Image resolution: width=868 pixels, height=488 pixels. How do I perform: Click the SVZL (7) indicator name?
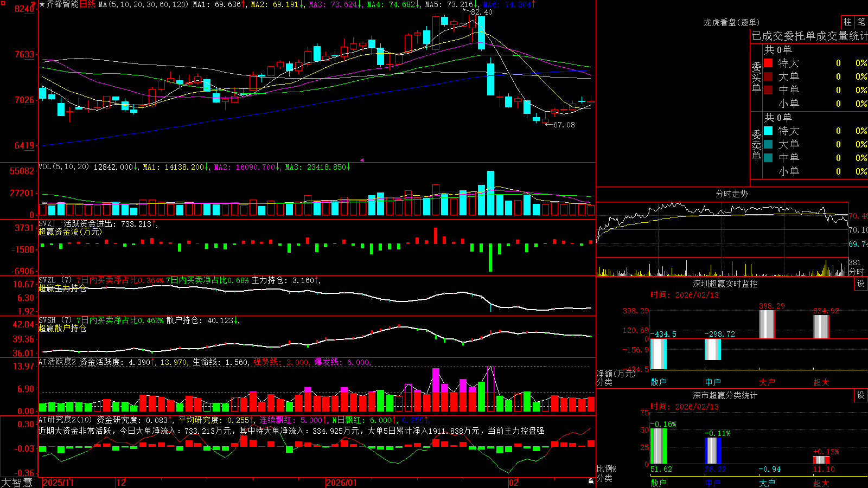pos(55,280)
